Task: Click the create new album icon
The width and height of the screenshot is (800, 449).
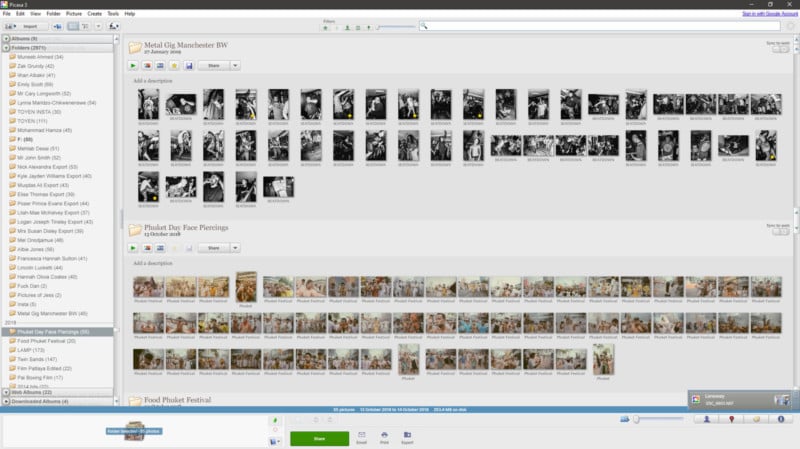Action: tap(57, 26)
